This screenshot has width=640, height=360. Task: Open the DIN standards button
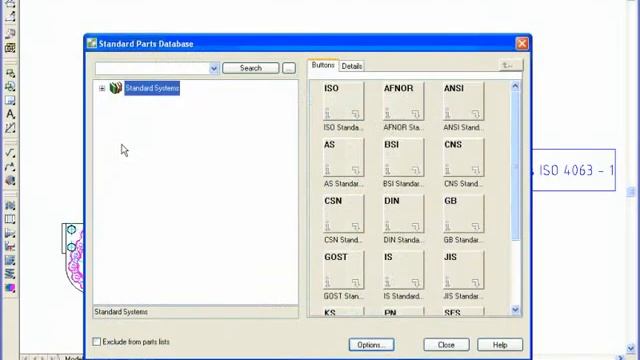coord(403,214)
